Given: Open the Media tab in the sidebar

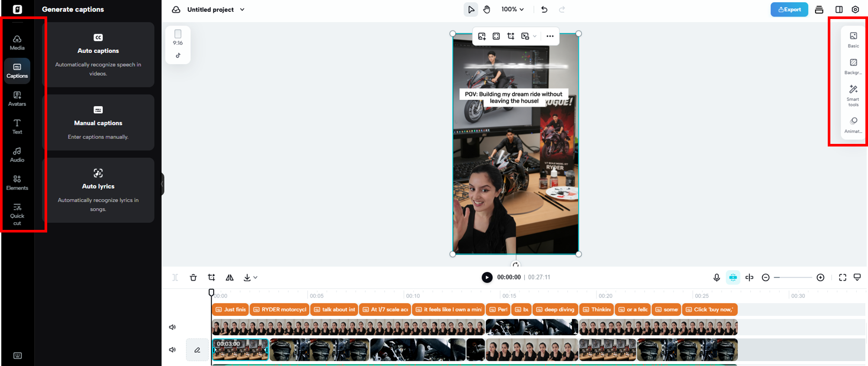Looking at the screenshot, I should coord(17,42).
